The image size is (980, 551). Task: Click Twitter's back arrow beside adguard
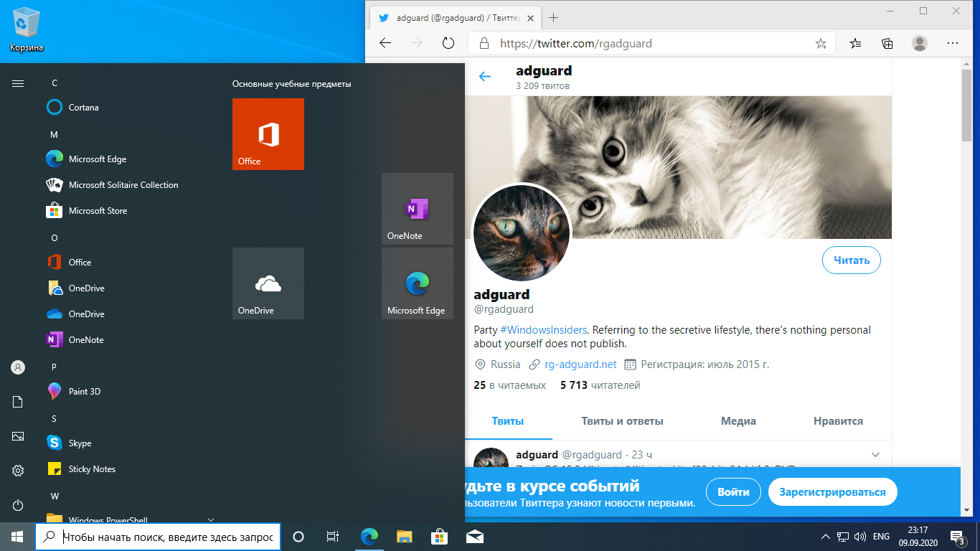pos(485,77)
